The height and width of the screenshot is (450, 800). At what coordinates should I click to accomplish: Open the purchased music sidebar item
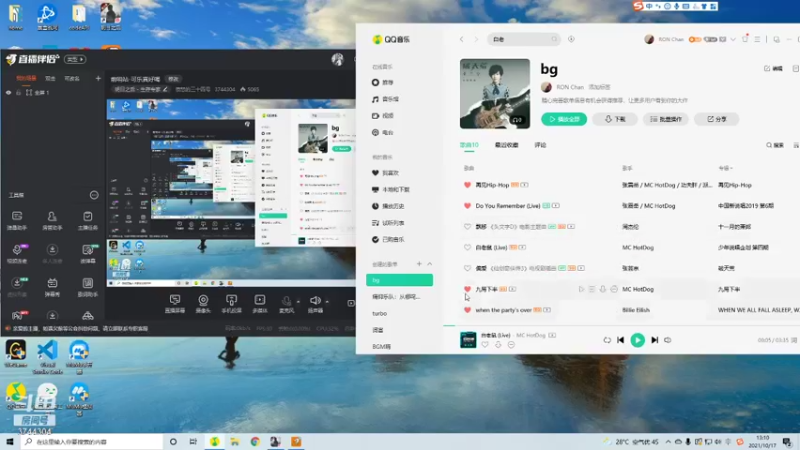(x=388, y=239)
